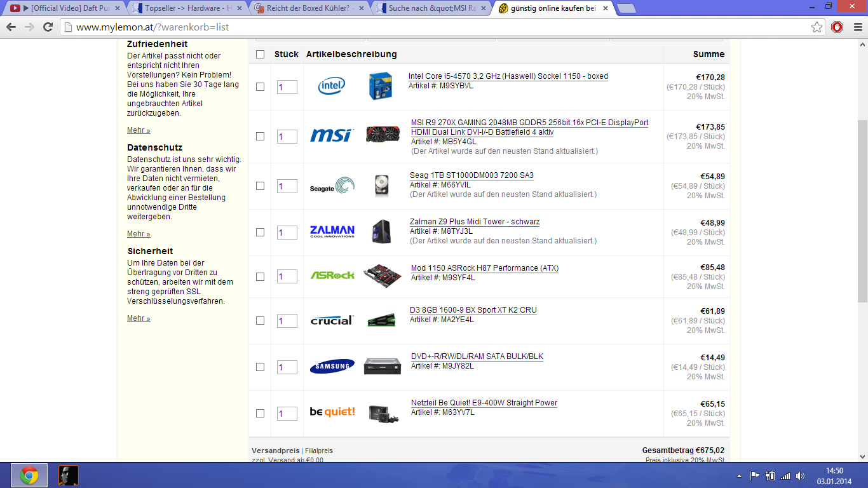Click the browser Back arrow
Image resolution: width=868 pixels, height=488 pixels.
(x=11, y=27)
